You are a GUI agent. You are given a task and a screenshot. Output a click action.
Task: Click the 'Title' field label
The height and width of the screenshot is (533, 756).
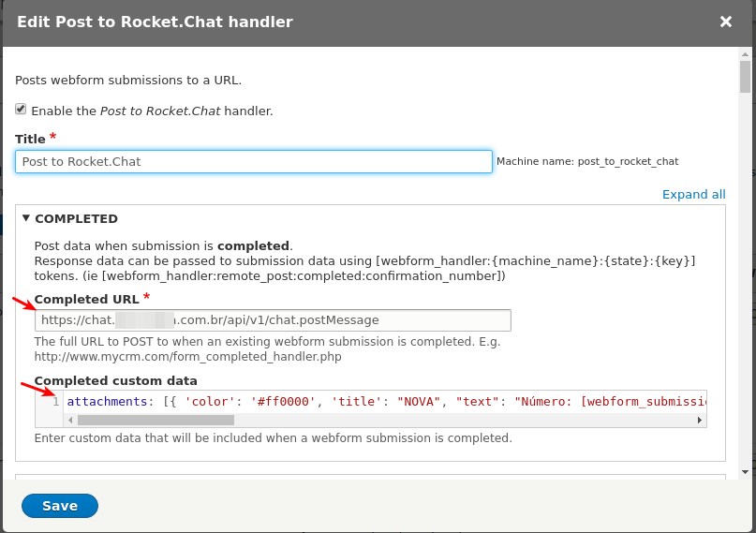[x=30, y=139]
